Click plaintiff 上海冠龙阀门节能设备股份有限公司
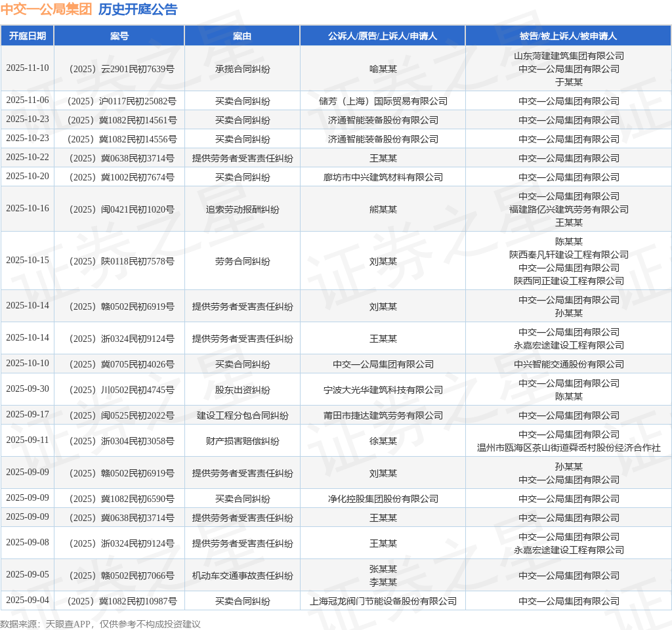This screenshot has width=672, height=630. pos(383,601)
